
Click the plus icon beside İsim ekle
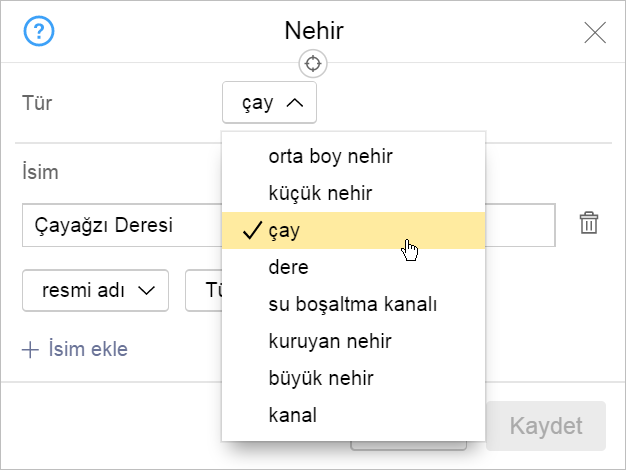pyautogui.click(x=30, y=350)
